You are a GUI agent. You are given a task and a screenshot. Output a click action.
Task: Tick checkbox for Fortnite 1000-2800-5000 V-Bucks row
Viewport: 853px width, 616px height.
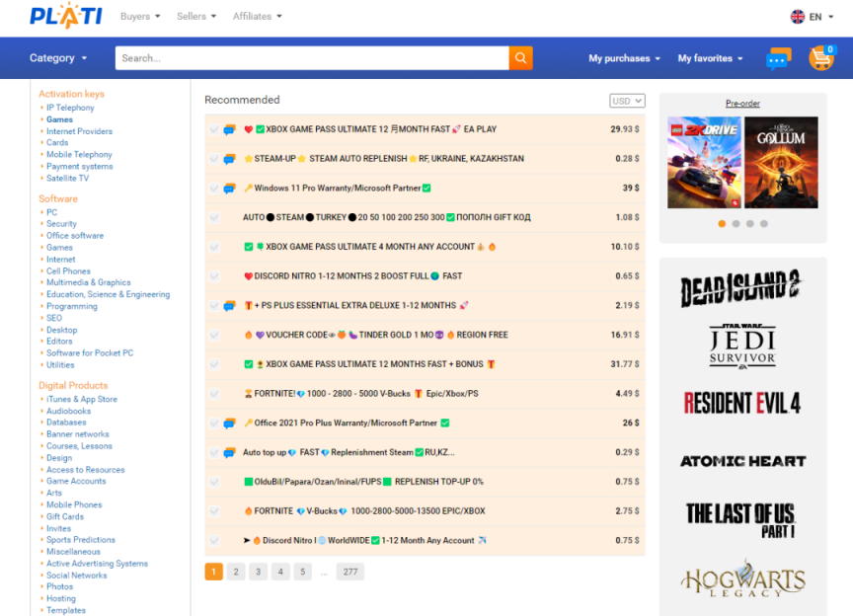214,394
